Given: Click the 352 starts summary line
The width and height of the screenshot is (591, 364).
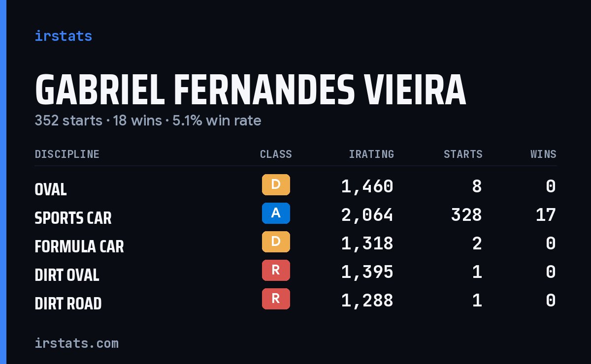Looking at the screenshot, I should pos(148,121).
